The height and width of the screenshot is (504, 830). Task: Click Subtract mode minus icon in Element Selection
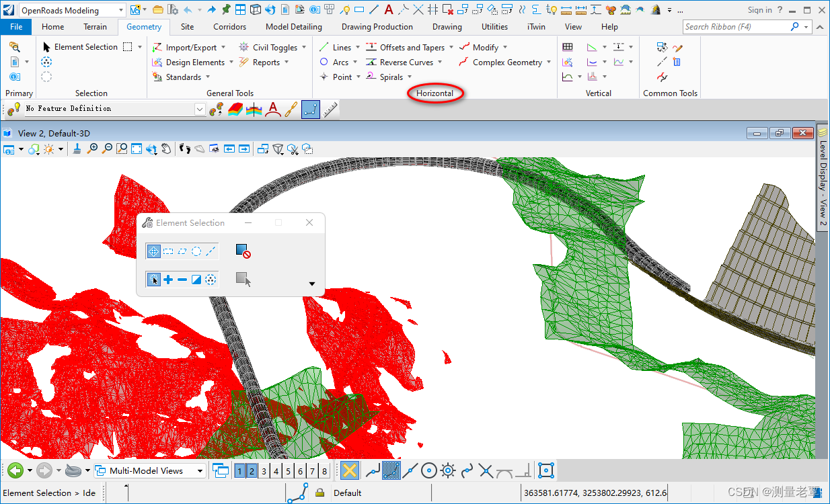(182, 279)
